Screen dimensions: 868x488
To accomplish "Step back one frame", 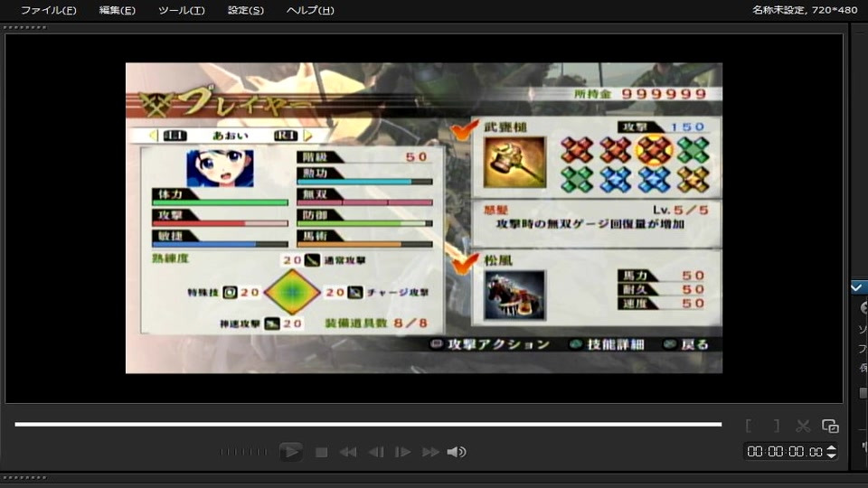I will click(x=376, y=452).
